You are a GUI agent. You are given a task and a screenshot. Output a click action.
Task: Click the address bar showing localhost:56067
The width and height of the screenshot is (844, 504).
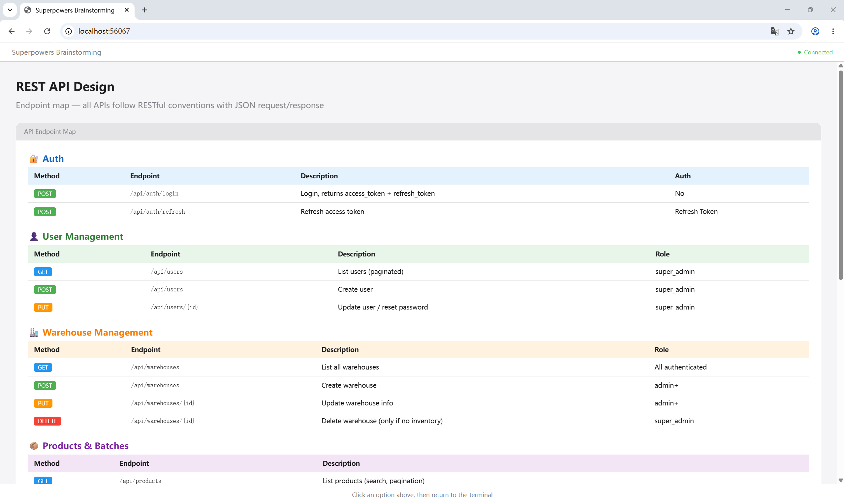tap(418, 31)
